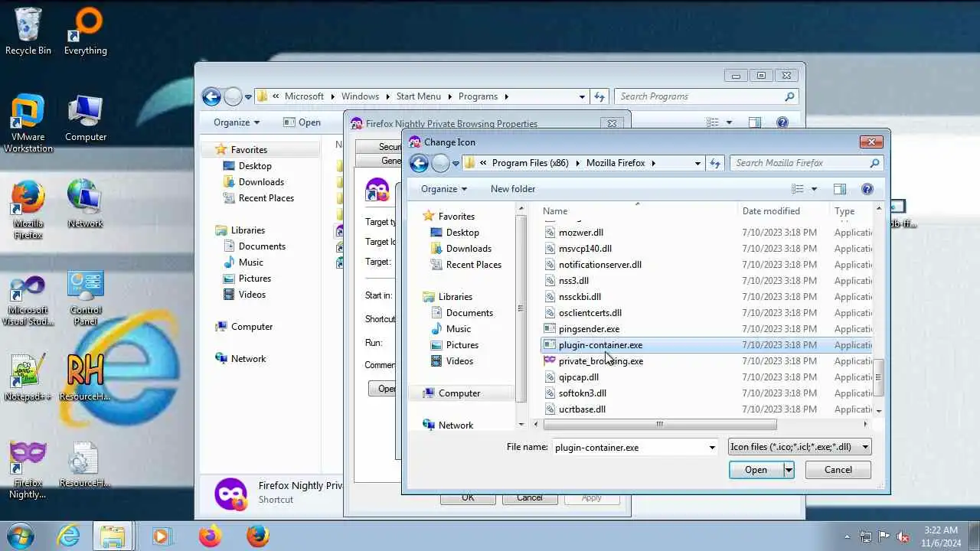This screenshot has height=551, width=980.
Task: Open Organize dropdown in Programs window
Action: [237, 122]
